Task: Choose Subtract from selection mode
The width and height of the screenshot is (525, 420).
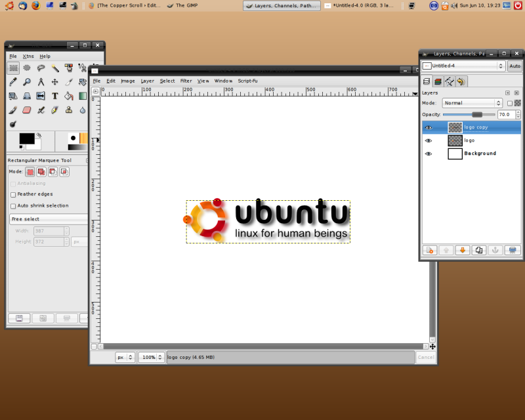Action: pos(53,172)
